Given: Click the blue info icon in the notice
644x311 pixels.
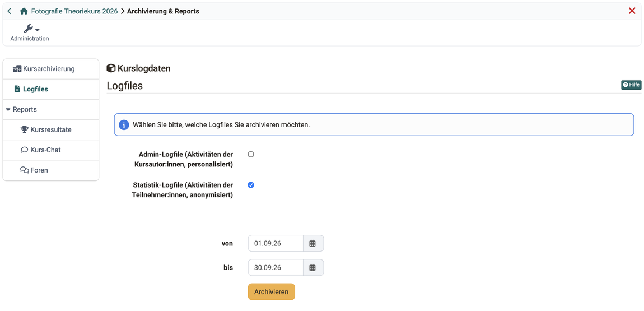Looking at the screenshot, I should 124,124.
